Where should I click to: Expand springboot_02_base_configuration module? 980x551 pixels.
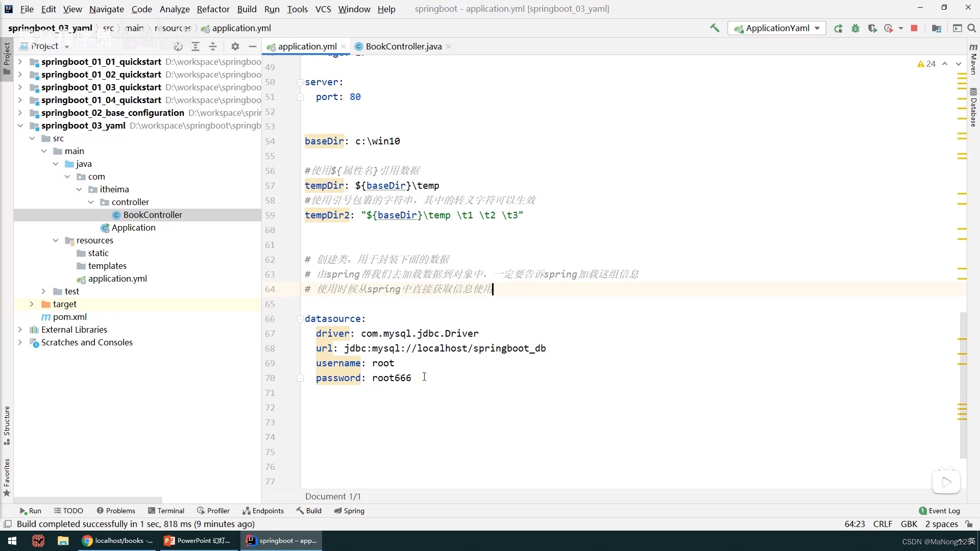pyautogui.click(x=20, y=113)
